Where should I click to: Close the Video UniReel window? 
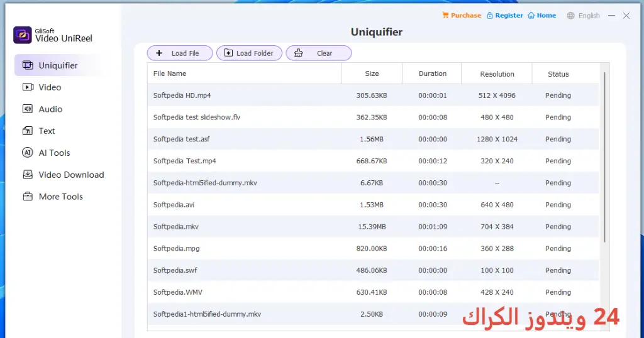626,16
